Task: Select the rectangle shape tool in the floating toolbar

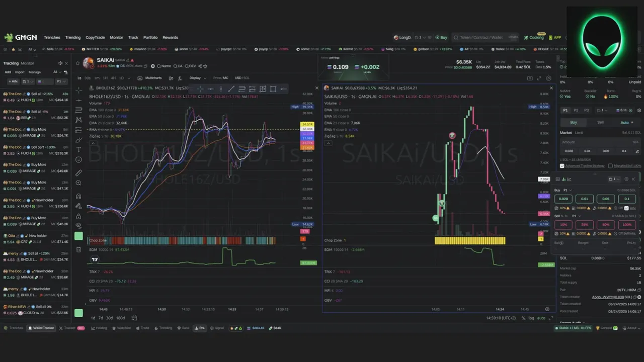Action: pos(273,89)
